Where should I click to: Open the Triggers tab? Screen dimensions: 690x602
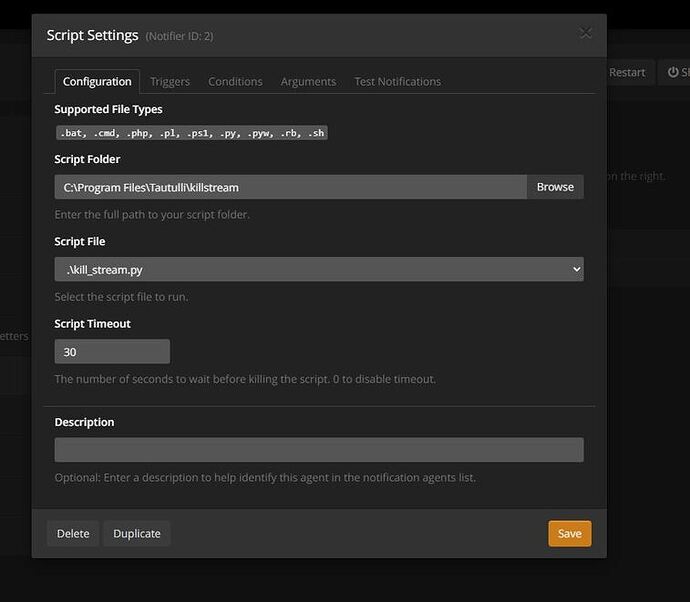pyautogui.click(x=170, y=81)
